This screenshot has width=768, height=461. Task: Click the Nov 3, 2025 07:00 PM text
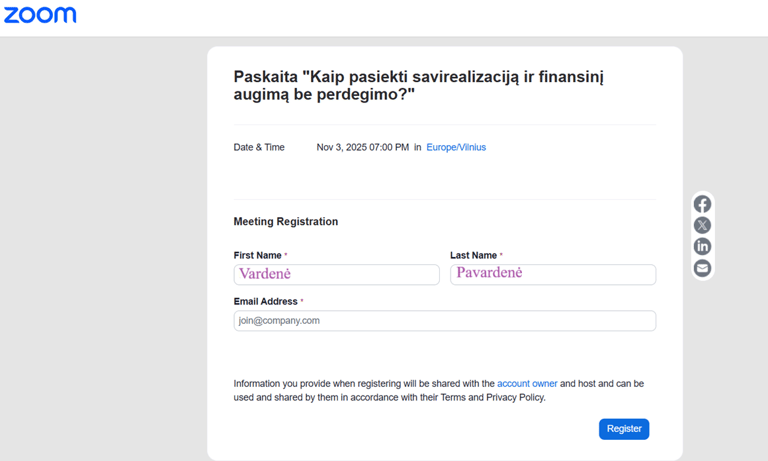362,147
